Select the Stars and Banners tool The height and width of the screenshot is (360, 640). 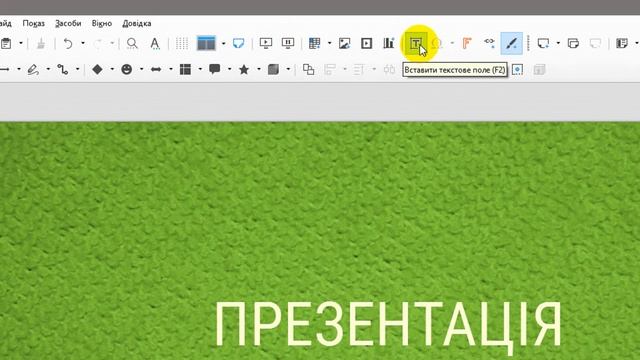[x=244, y=70]
